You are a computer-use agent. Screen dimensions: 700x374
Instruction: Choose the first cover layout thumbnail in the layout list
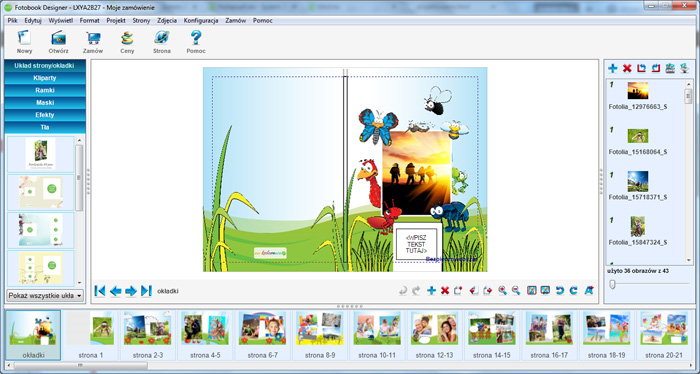(x=41, y=154)
